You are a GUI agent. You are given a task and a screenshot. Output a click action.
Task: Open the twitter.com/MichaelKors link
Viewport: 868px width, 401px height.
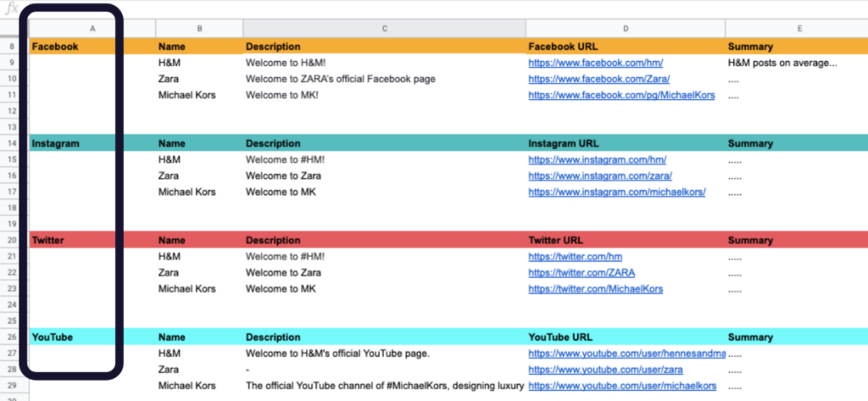click(596, 288)
